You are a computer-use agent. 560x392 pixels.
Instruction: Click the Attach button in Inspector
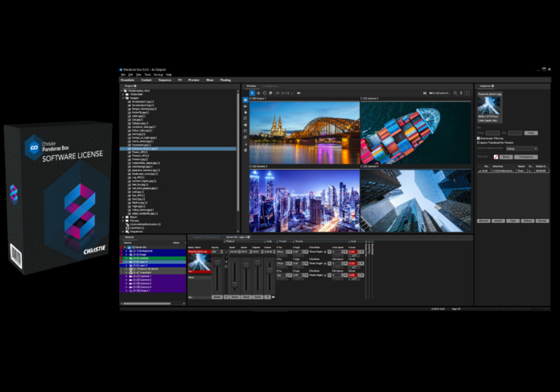(498, 221)
